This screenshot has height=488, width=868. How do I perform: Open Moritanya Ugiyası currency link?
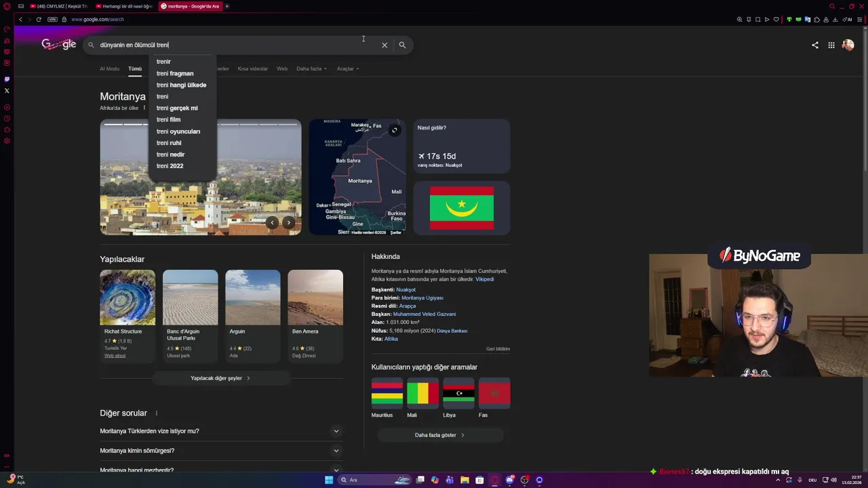[422, 298]
